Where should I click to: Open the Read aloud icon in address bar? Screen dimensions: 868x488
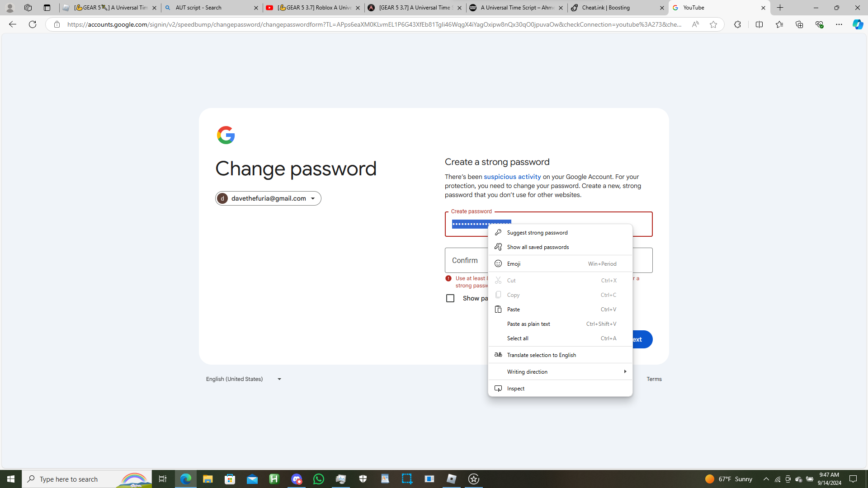[695, 24]
